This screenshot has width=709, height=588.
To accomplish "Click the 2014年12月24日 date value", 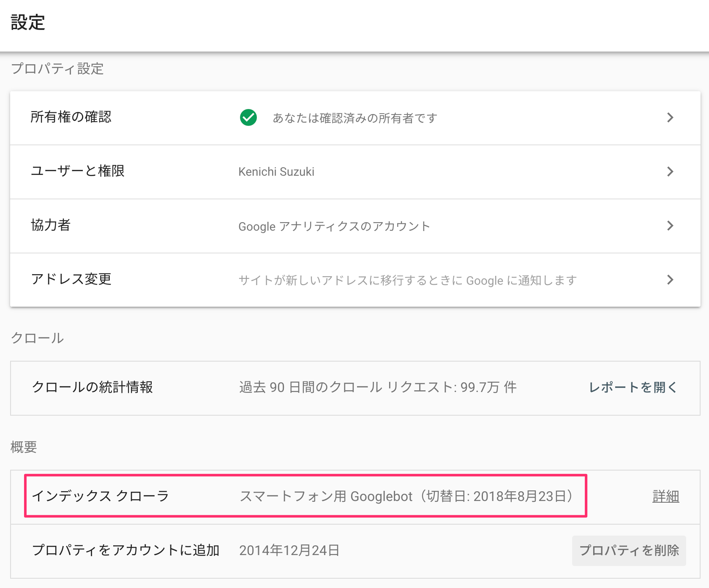I will click(289, 550).
